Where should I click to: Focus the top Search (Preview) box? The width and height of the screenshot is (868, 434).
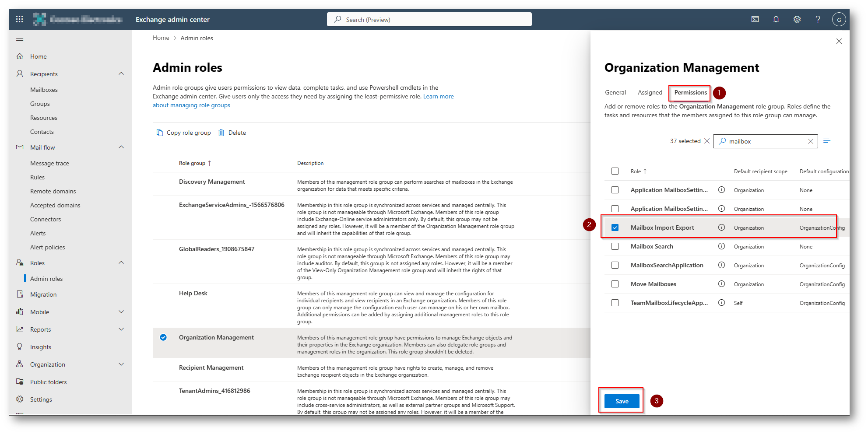429,19
